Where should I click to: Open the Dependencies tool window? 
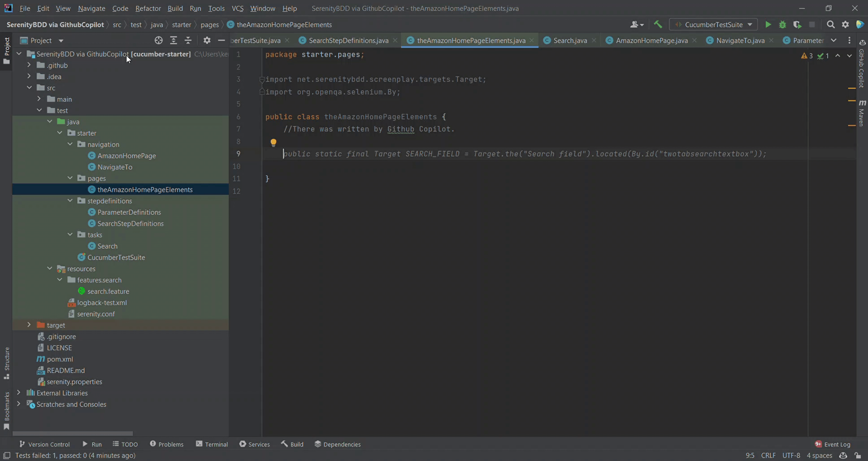(338, 444)
